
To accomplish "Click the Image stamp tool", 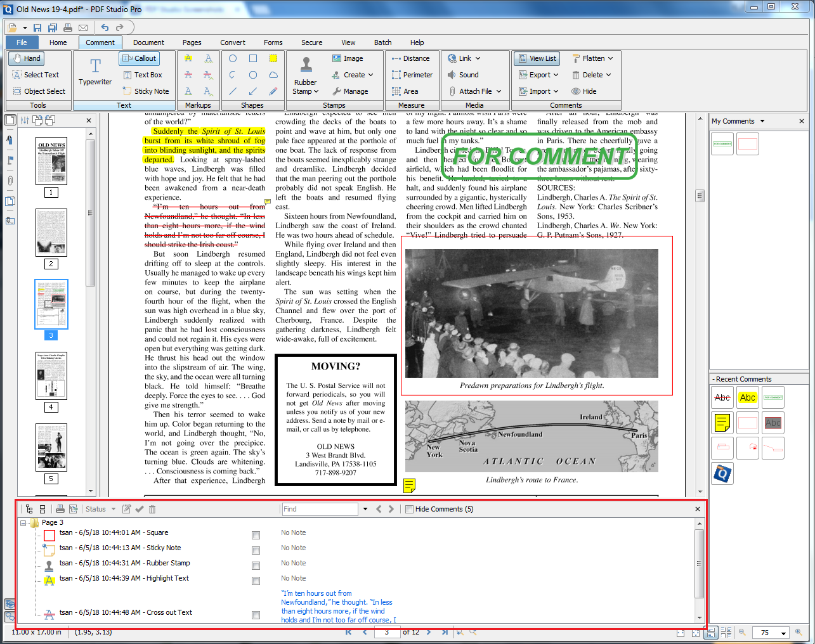I will 348,58.
